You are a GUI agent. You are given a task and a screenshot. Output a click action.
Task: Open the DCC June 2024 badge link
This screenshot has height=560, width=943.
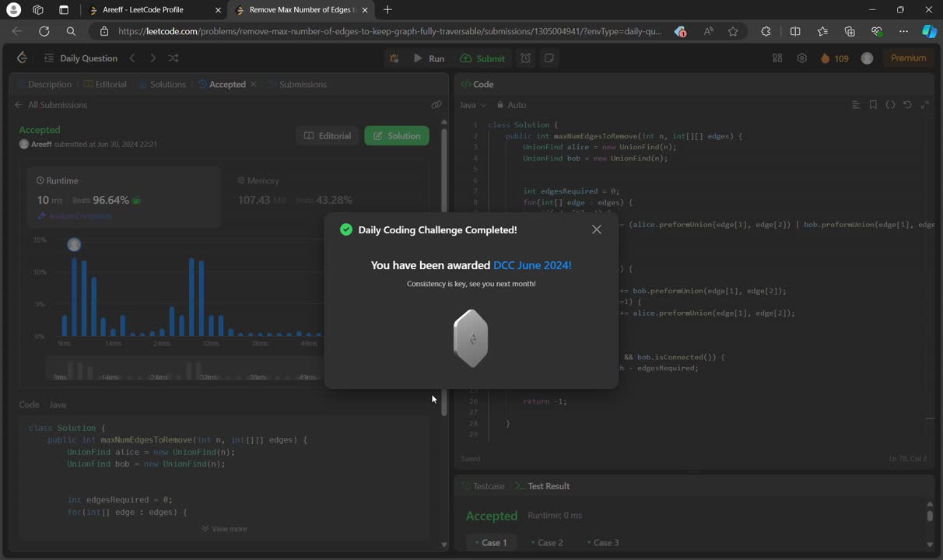(532, 265)
